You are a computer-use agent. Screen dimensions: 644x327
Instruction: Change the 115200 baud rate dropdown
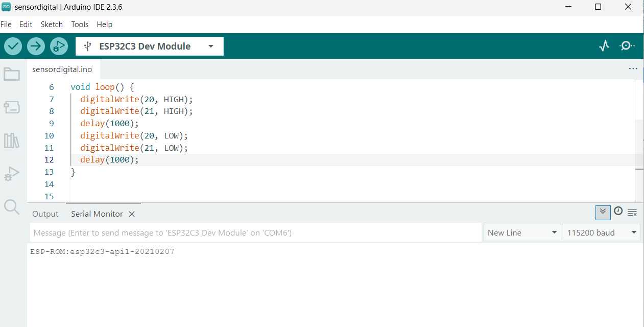[601, 232]
